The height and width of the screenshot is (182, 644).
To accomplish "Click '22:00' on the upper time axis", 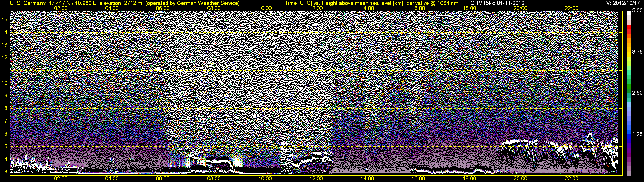I will click(x=571, y=8).
